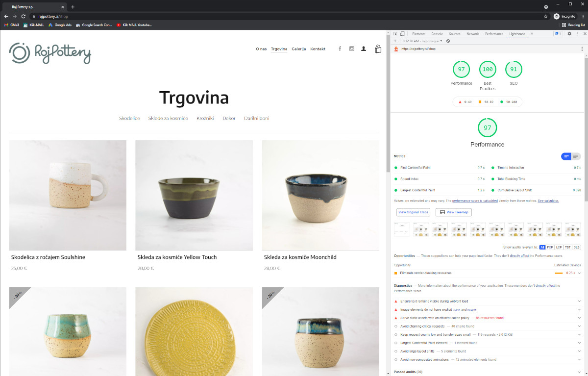Reload the page in Chrome
This screenshot has width=588, height=376.
23,16
